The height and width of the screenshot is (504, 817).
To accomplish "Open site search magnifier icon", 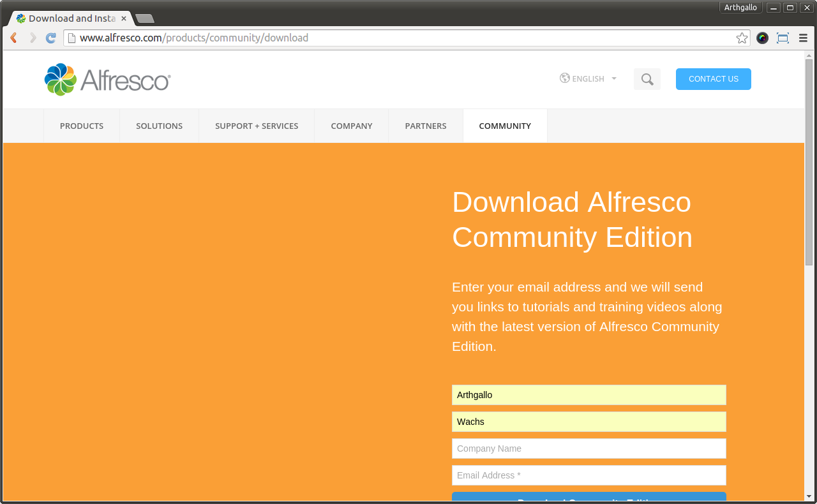I will [647, 79].
